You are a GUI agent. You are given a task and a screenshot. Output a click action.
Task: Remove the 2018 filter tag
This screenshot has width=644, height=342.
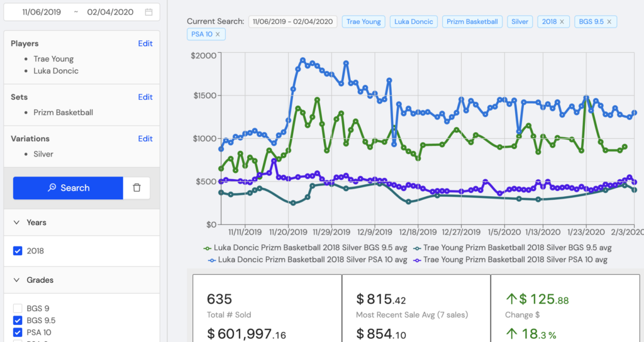(562, 22)
